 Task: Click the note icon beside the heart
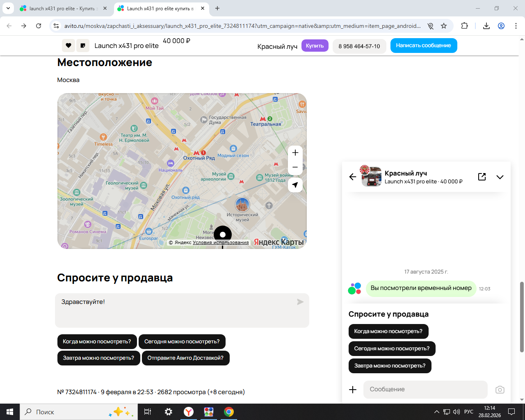[x=83, y=46]
